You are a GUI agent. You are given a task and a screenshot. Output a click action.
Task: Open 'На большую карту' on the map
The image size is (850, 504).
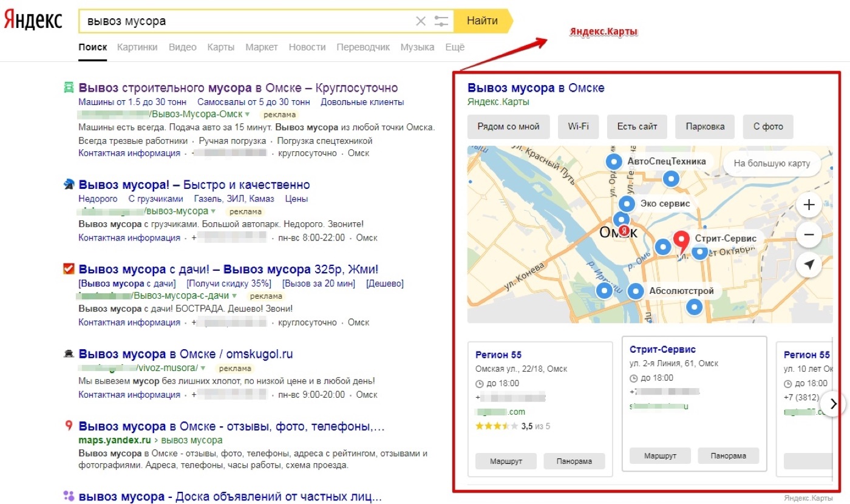tap(772, 163)
